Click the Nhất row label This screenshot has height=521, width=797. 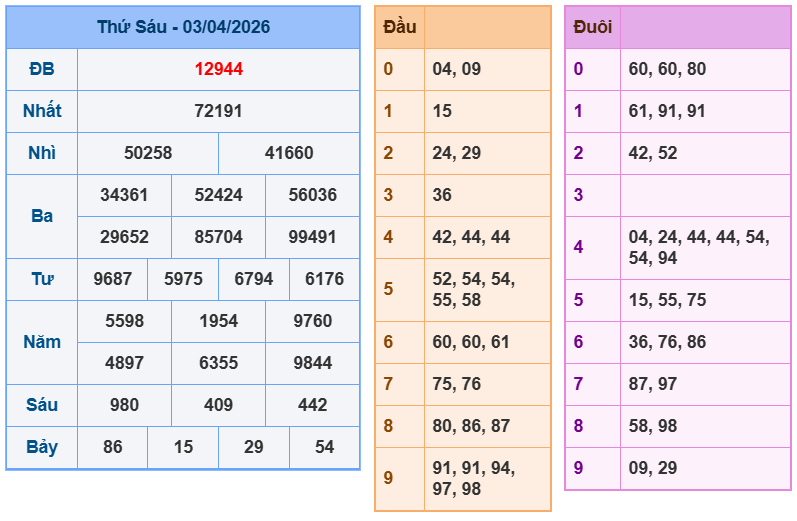42,111
